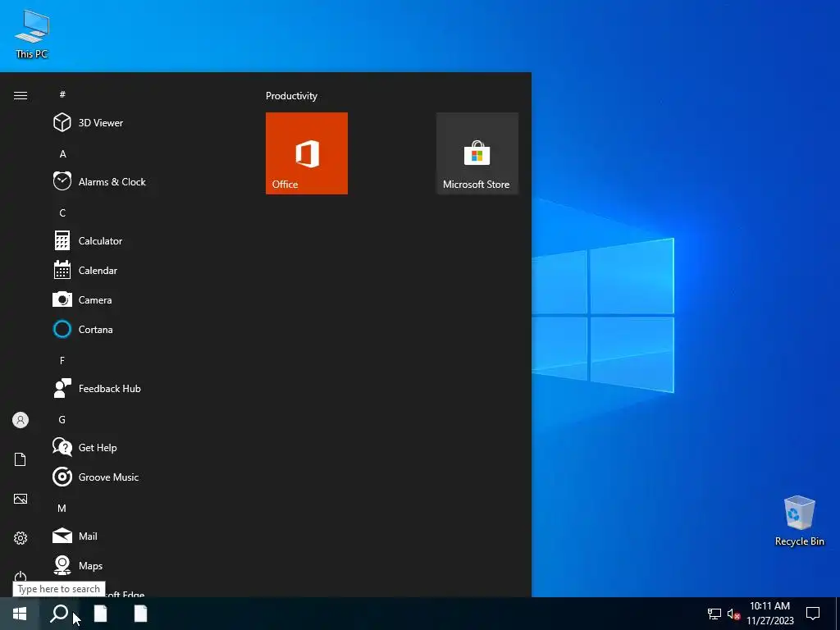Click the network icon in system tray

point(714,614)
